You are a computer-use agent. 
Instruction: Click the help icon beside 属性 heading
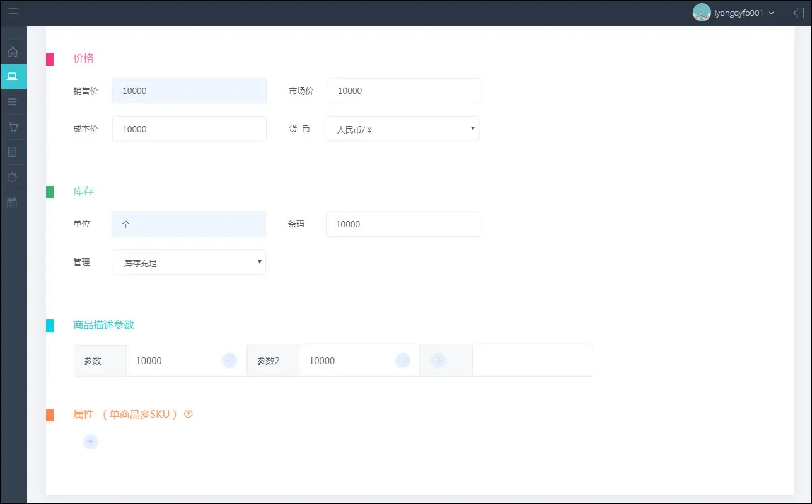(188, 414)
